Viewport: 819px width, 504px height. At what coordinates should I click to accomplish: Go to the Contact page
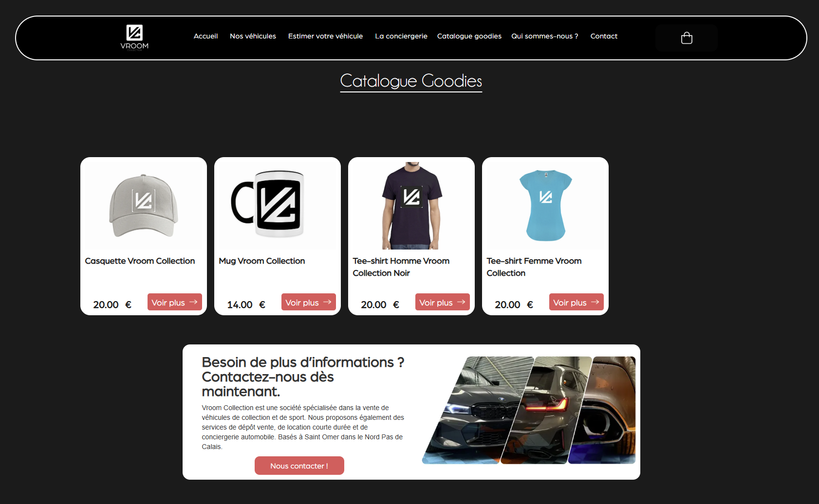point(604,36)
